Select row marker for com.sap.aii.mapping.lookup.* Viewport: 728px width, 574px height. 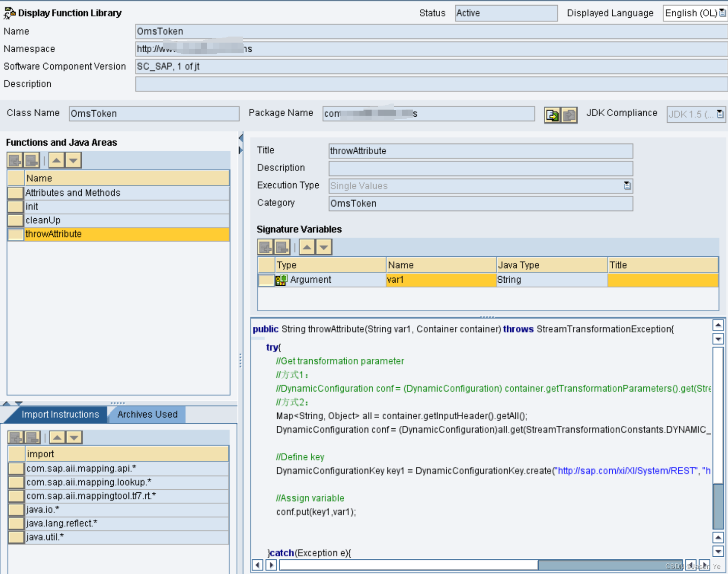[x=16, y=482]
